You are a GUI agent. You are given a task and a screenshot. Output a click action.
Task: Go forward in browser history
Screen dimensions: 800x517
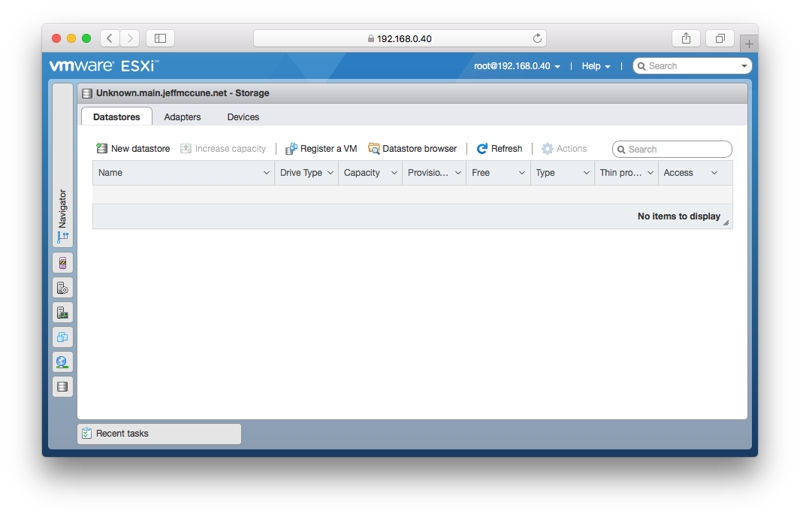[x=130, y=38]
